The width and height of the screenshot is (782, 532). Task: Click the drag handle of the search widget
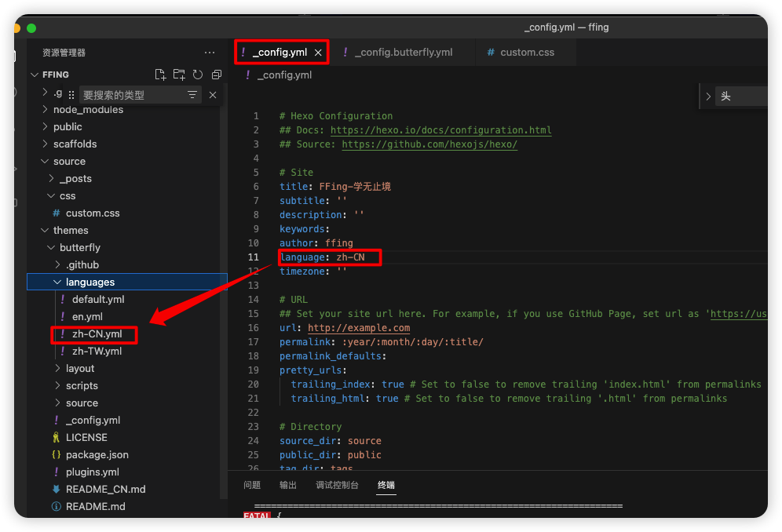click(x=71, y=95)
